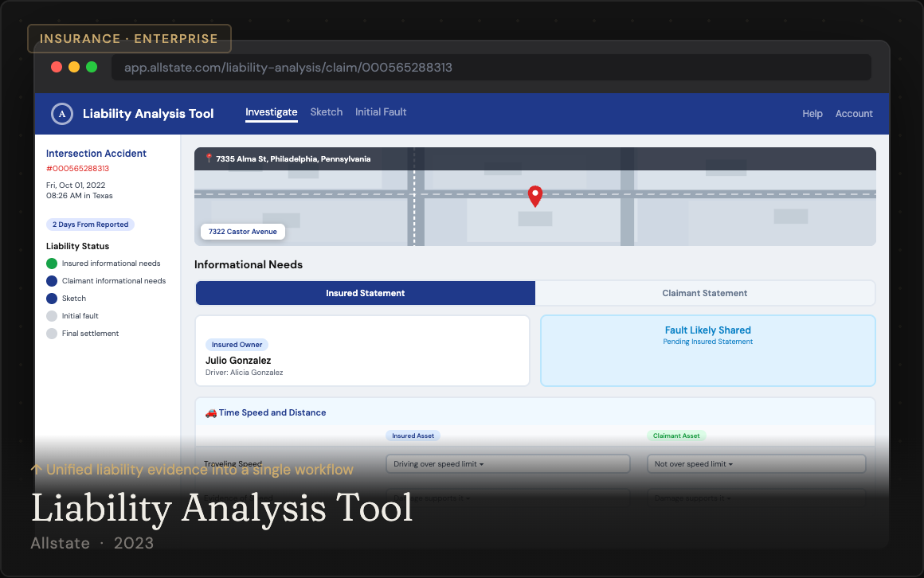Click the gray Final settlement status dot

click(52, 334)
